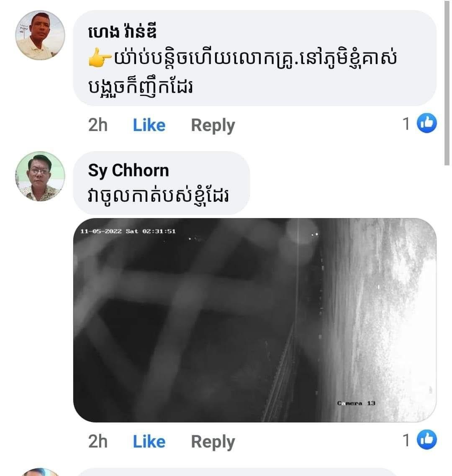The width and height of the screenshot is (452, 476).
Task: View reaction count on the first comment
Action: 406,124
